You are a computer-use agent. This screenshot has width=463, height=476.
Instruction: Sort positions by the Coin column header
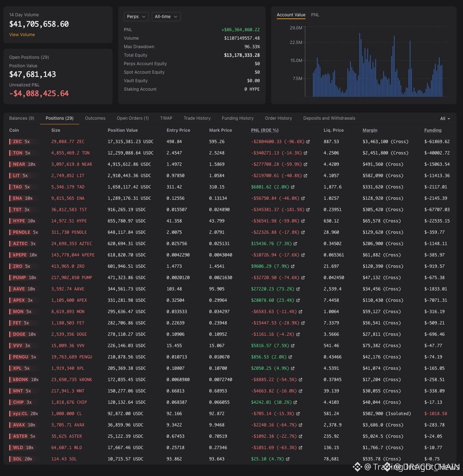(x=14, y=130)
